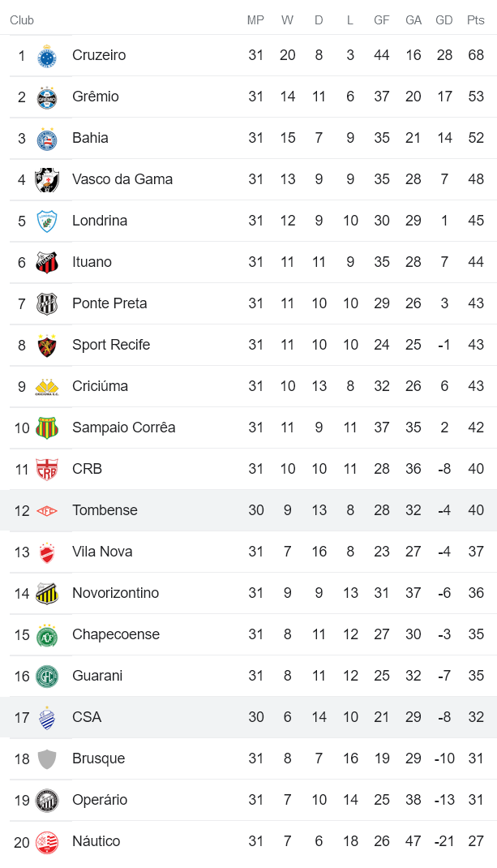Image resolution: width=497 pixels, height=868 pixels.
Task: Select the CSA team name
Action: pyautogui.click(x=87, y=717)
